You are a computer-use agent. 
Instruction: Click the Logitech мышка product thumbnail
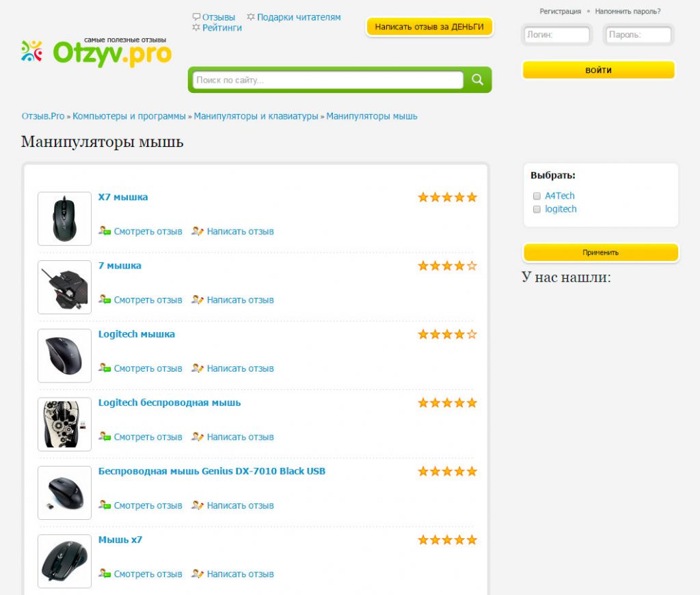click(64, 355)
